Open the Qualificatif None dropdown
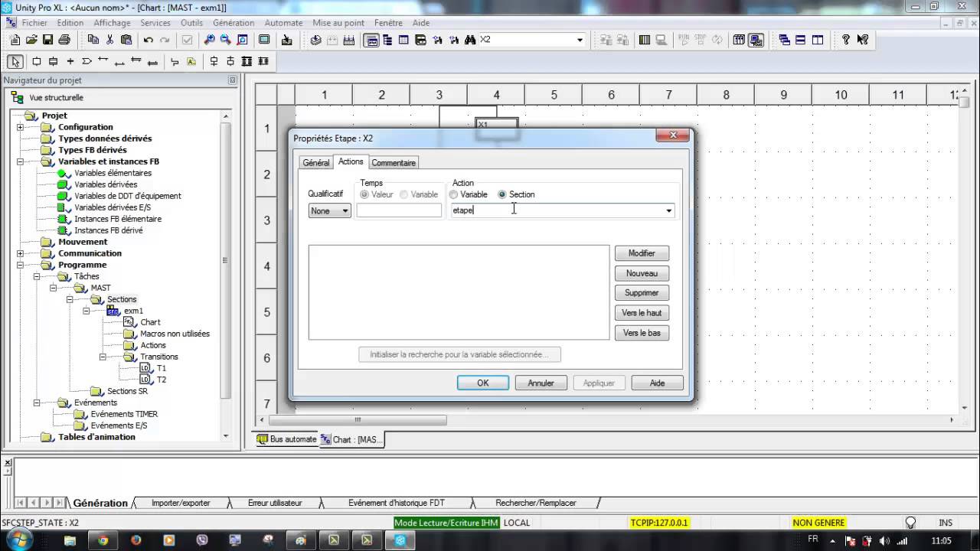The width and height of the screenshot is (980, 551). click(329, 210)
